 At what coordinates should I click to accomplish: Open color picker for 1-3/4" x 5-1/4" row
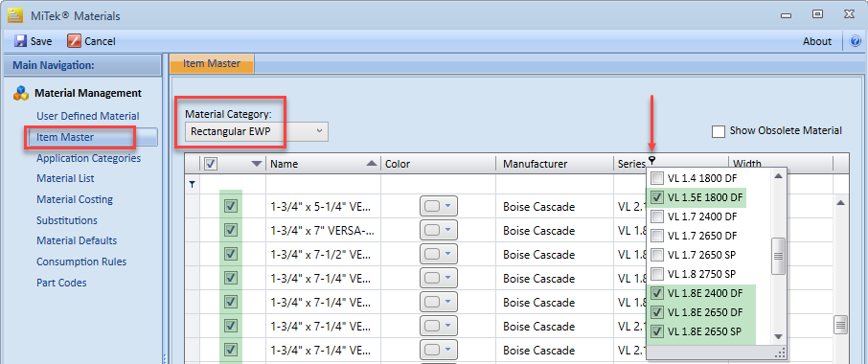tap(439, 206)
